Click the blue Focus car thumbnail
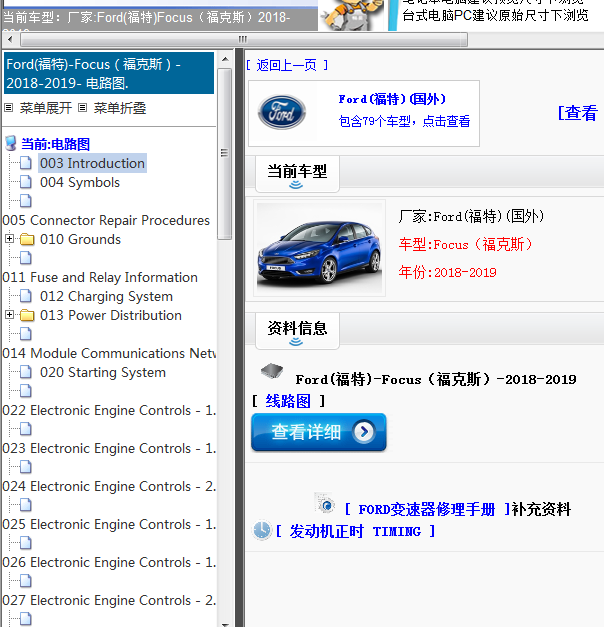 pos(319,248)
